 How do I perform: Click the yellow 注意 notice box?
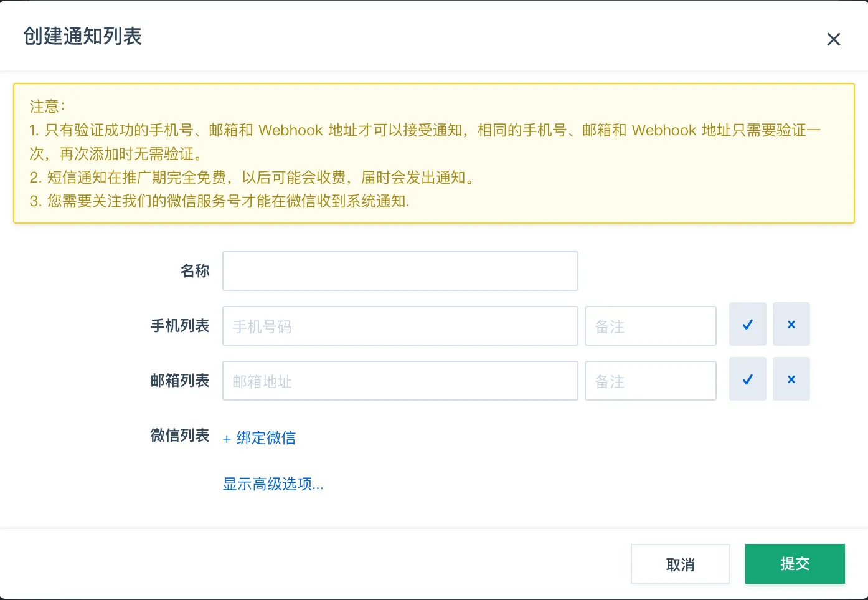click(x=433, y=153)
